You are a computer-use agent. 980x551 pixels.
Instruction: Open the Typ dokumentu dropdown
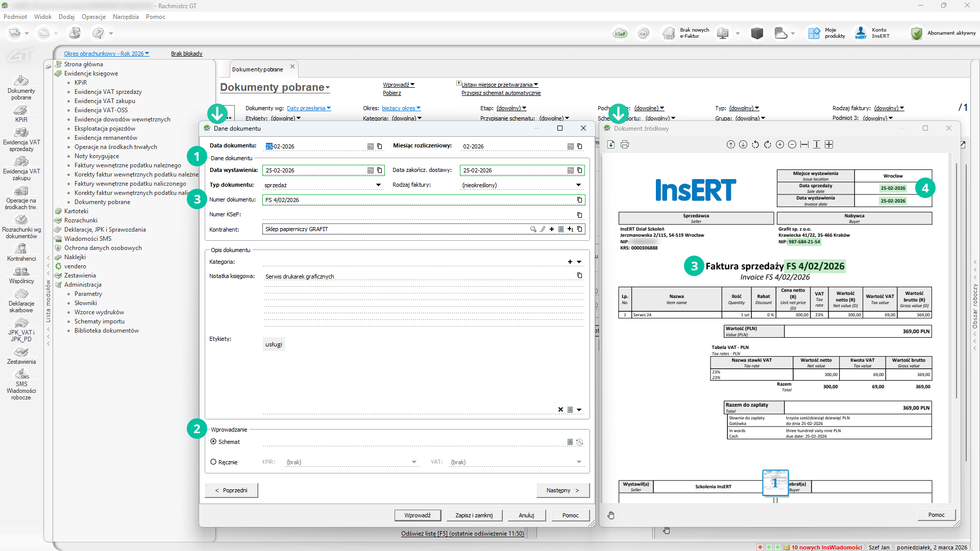coord(378,185)
